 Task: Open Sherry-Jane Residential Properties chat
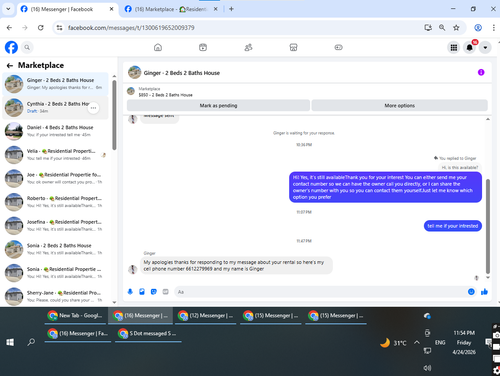point(55,296)
